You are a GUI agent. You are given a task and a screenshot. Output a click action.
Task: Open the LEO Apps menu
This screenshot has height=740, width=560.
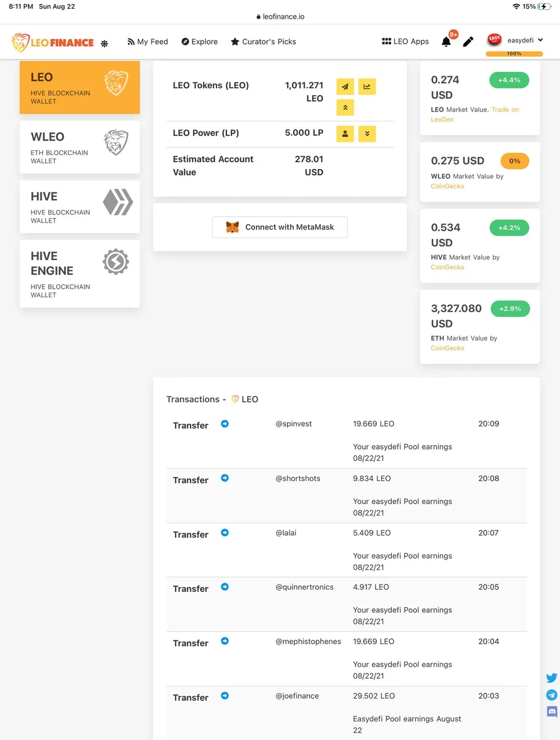tap(406, 42)
